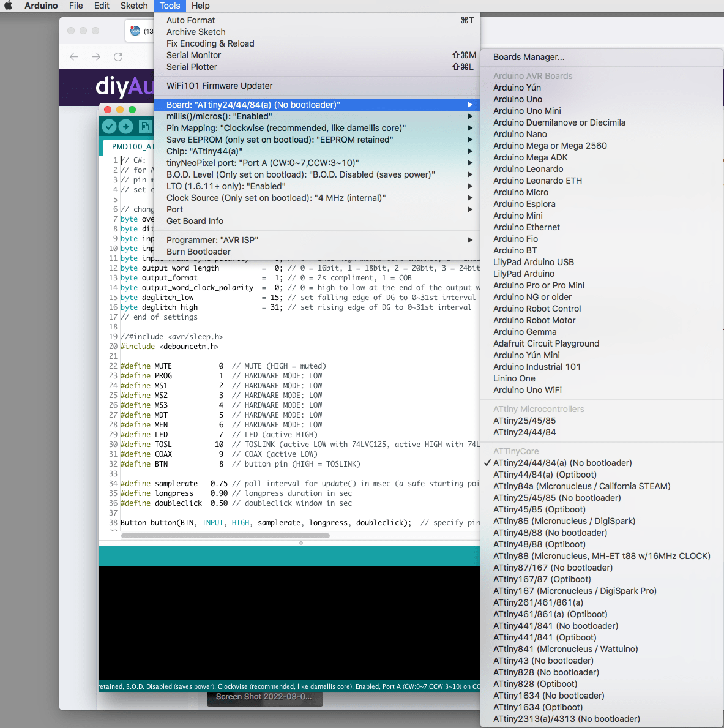This screenshot has height=728, width=724.
Task: Click the horizontal scrollbar in code editor
Action: [x=226, y=535]
